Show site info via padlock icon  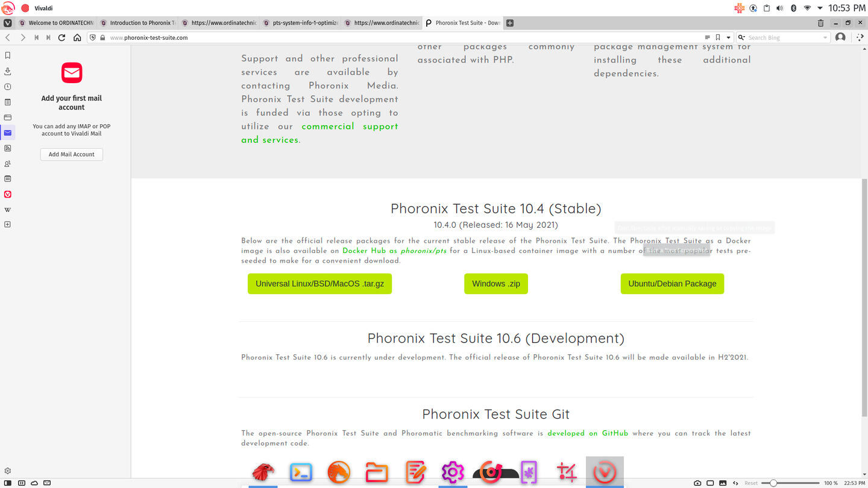point(102,37)
